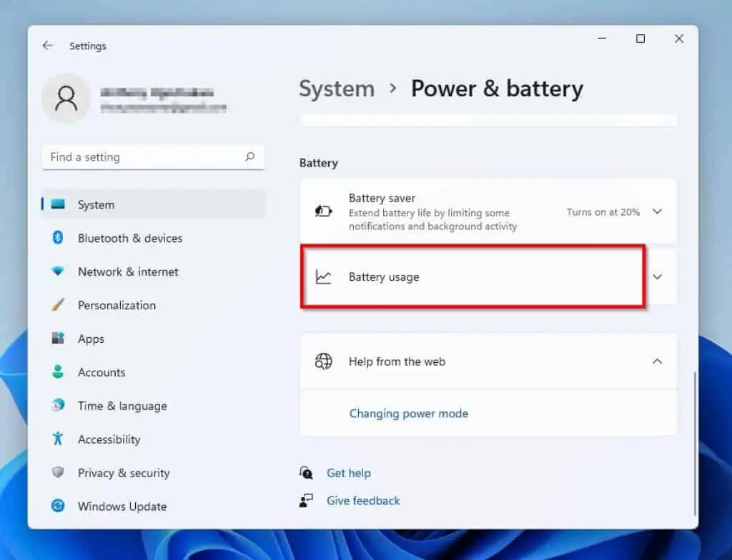Click the Get help button
Image resolution: width=732 pixels, height=560 pixels.
click(x=349, y=473)
